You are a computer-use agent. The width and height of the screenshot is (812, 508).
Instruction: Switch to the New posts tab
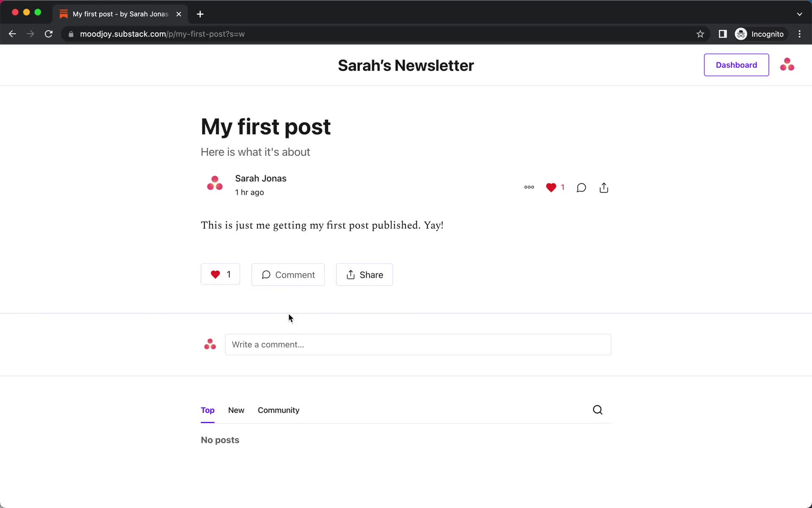click(236, 410)
